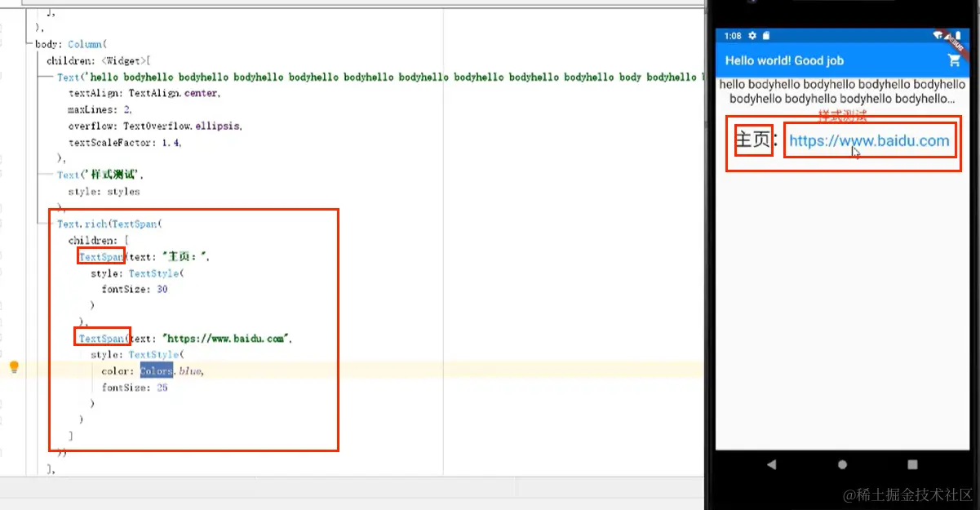Tap the red '样式测试' text in emulator
This screenshot has width=980, height=510.
tap(843, 116)
